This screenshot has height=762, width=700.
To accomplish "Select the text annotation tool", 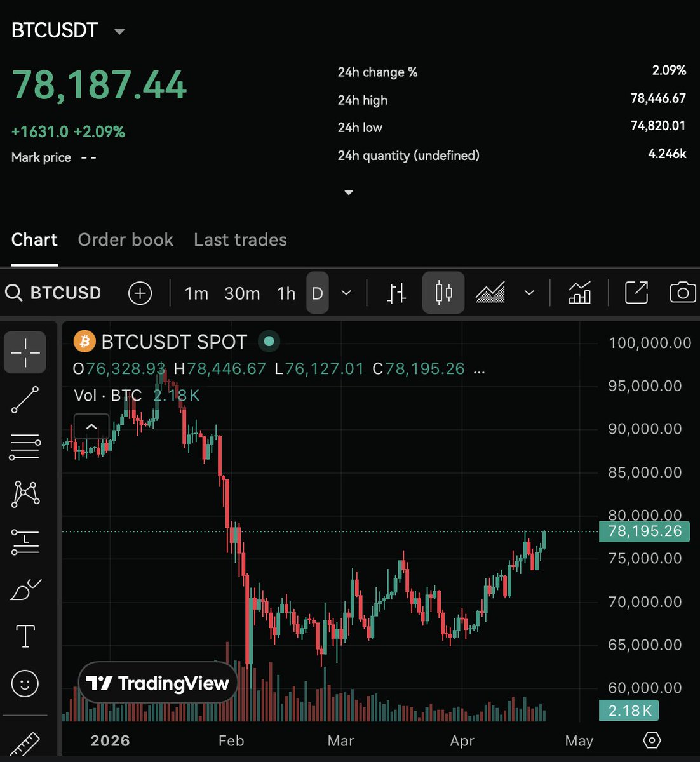I will (25, 636).
